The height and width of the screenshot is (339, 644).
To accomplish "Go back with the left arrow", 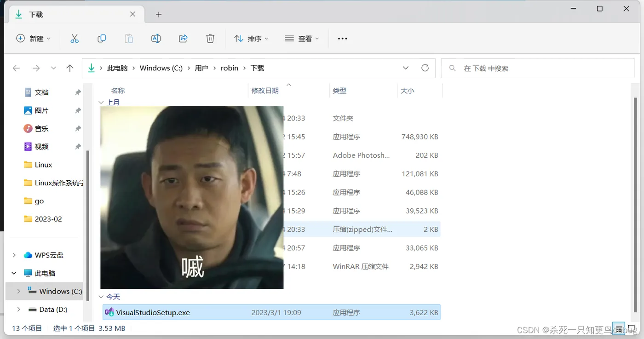I will point(17,68).
